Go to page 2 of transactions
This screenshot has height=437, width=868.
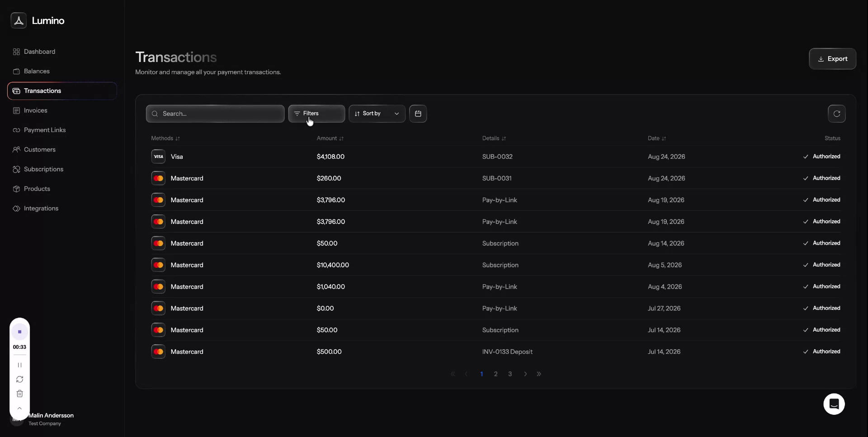point(495,374)
